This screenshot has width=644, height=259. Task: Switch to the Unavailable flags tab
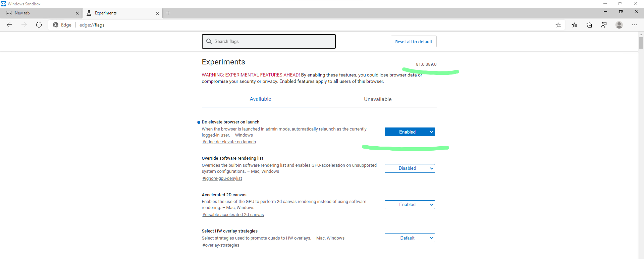pos(378,99)
